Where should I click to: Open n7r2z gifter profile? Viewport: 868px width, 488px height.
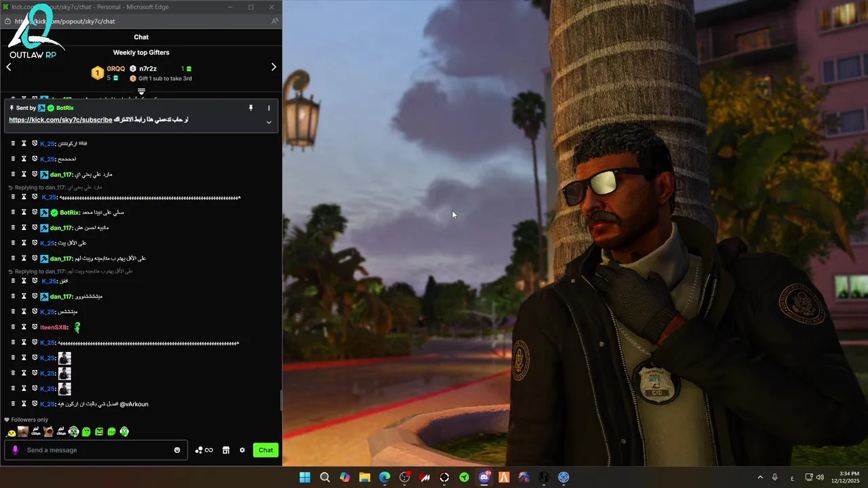pos(148,68)
